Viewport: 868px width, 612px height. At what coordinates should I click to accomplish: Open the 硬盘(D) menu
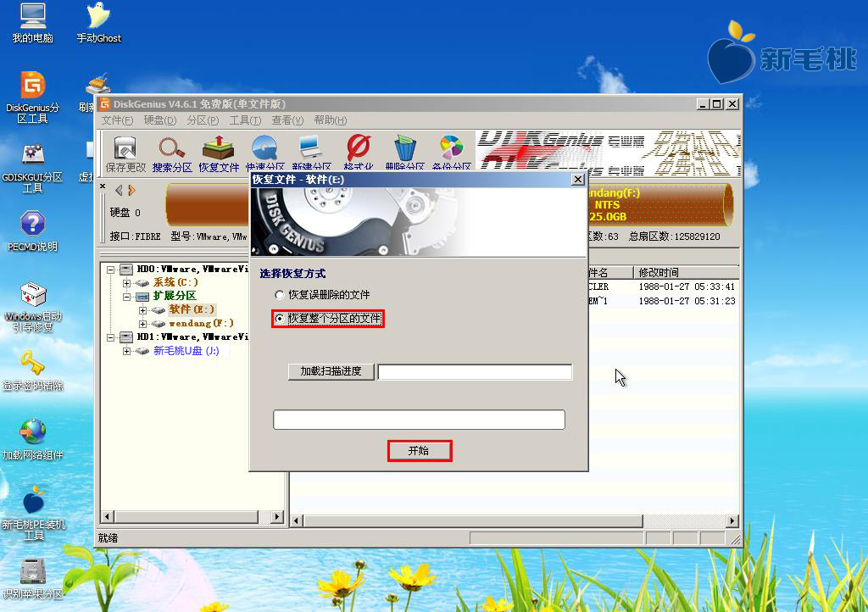click(x=160, y=120)
